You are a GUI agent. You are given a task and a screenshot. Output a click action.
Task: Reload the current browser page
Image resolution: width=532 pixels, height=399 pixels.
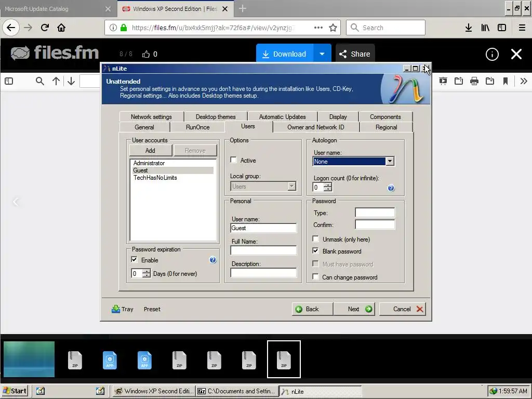(45, 28)
